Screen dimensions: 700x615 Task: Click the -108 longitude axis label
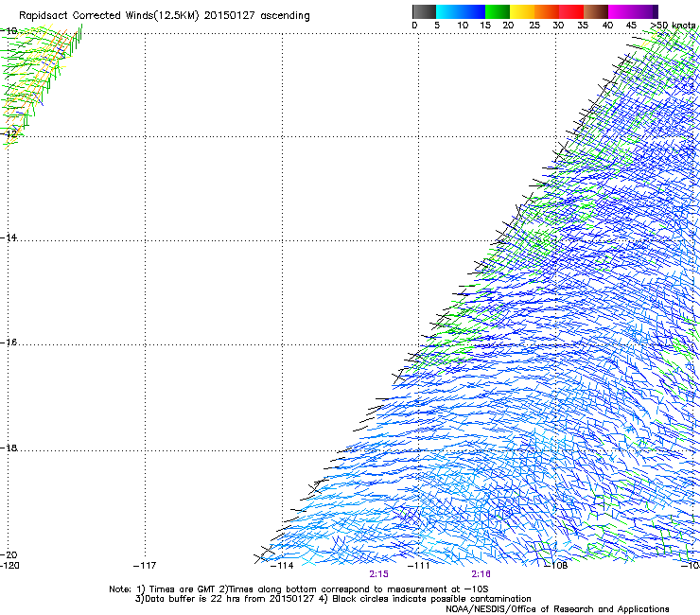556,566
